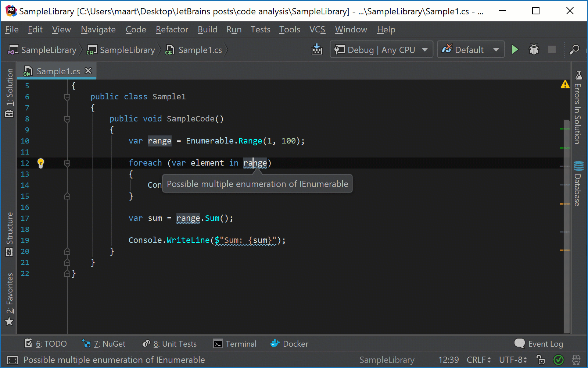Open Search Everywhere with the magnifier icon
The image size is (588, 368).
[574, 50]
